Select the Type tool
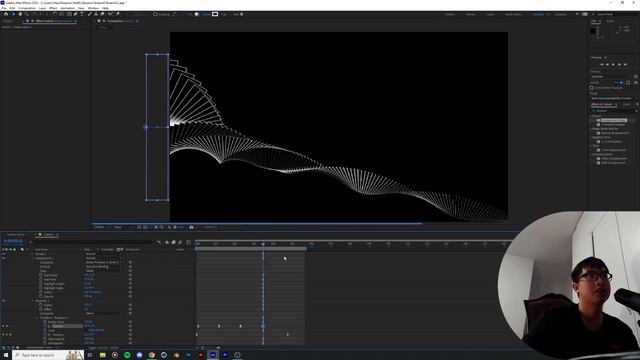 click(82, 14)
